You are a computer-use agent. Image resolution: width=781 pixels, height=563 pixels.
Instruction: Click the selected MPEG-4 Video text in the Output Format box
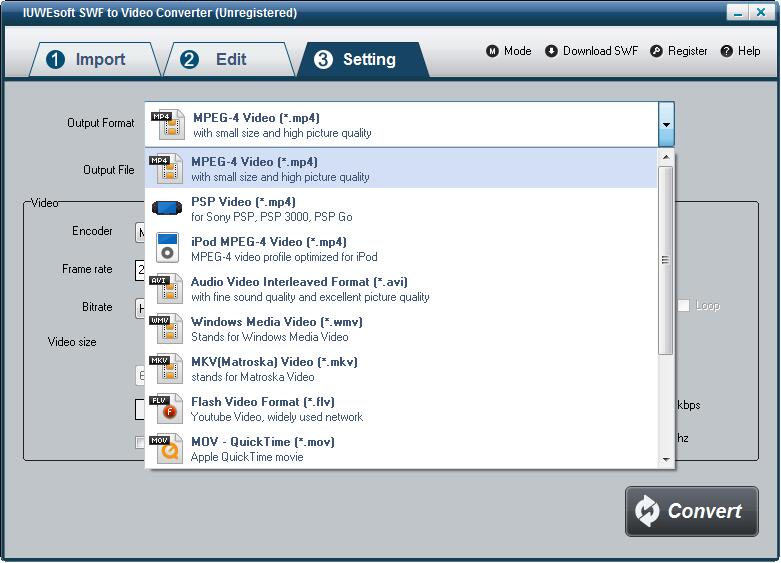[x=256, y=118]
